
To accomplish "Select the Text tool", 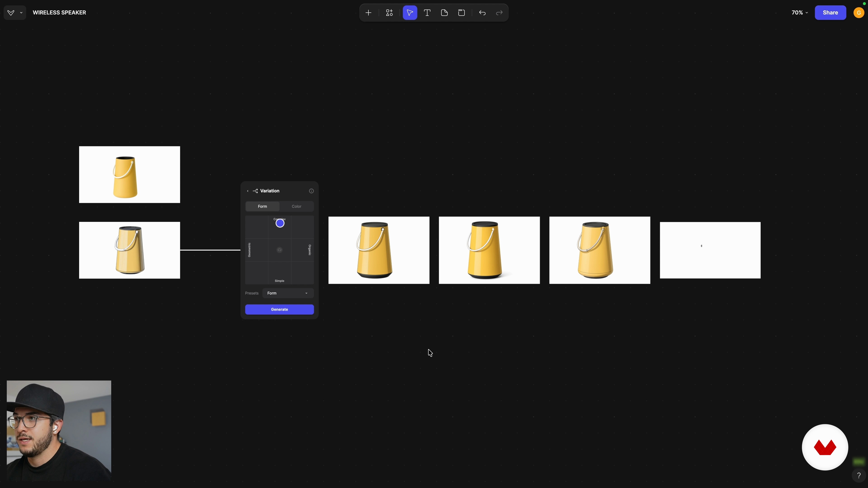I will [427, 13].
